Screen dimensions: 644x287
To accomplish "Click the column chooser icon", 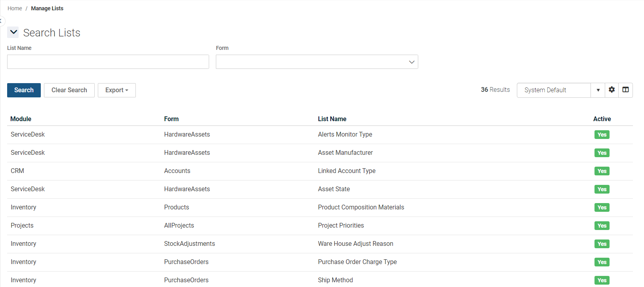I will 625,90.
